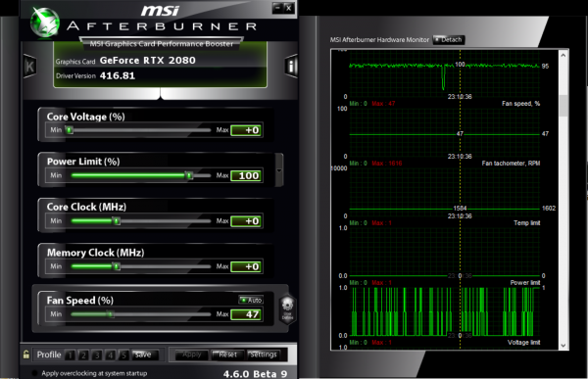Click the MSI Afterburner Hardware Monitor title

379,40
